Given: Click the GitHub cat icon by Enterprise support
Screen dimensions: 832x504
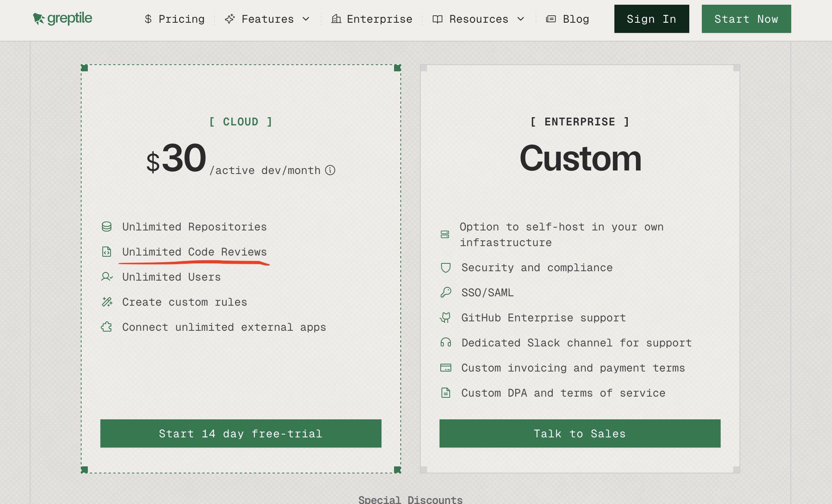Looking at the screenshot, I should click(x=445, y=317).
